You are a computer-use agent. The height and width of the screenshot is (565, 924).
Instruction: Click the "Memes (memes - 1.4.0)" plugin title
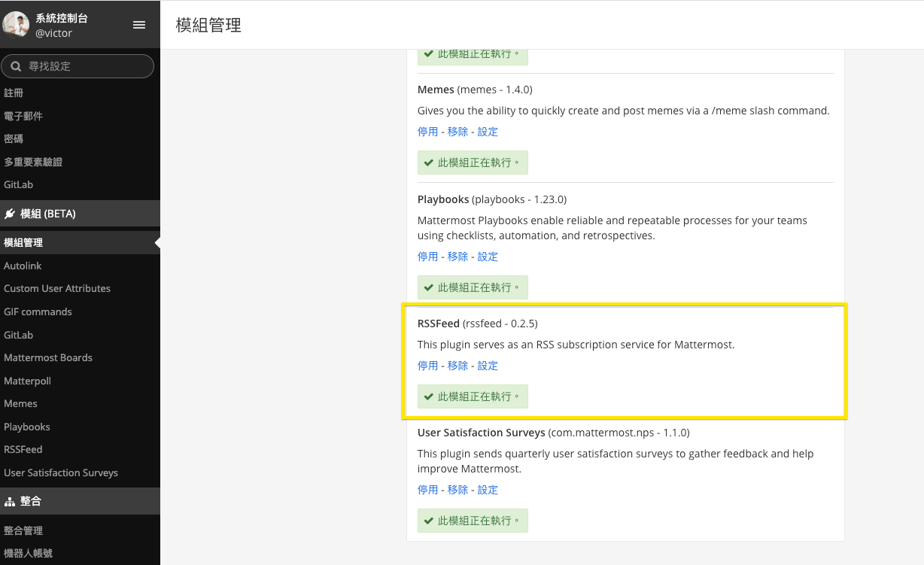click(x=475, y=90)
